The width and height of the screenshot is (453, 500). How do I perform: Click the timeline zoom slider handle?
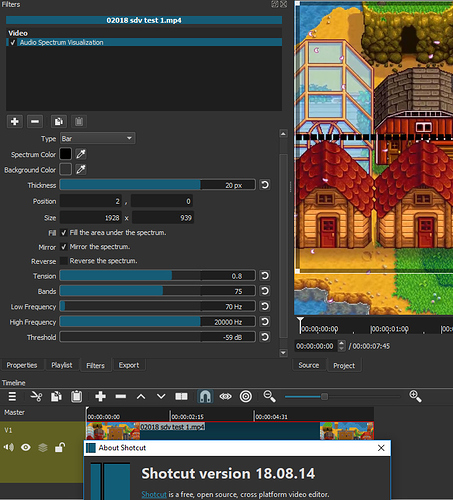pyautogui.click(x=324, y=397)
